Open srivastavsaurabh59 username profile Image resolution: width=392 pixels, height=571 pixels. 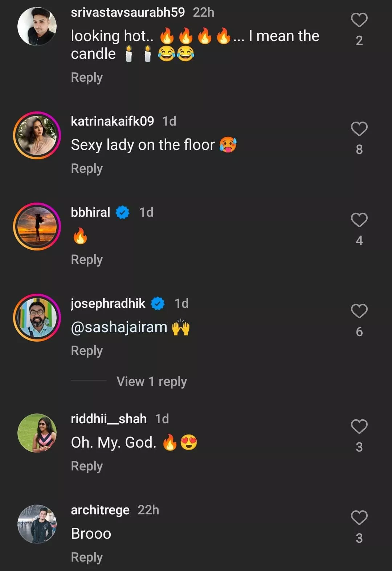128,12
